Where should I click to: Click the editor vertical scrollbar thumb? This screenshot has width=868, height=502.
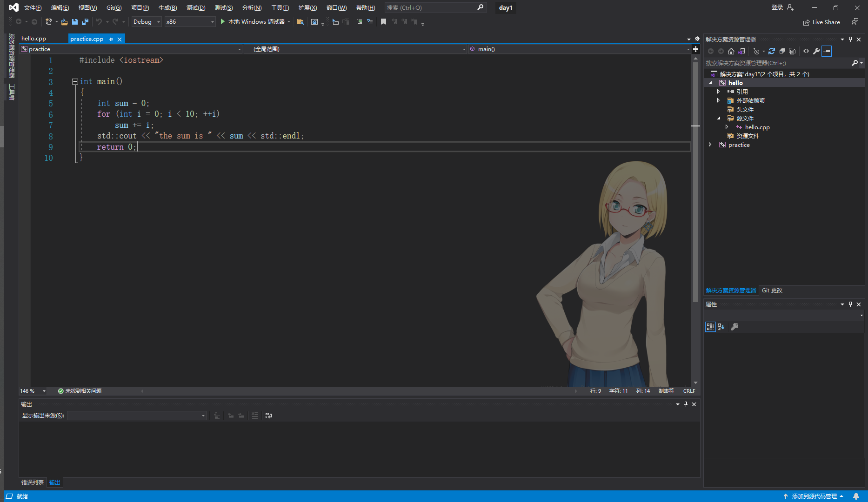(x=695, y=181)
